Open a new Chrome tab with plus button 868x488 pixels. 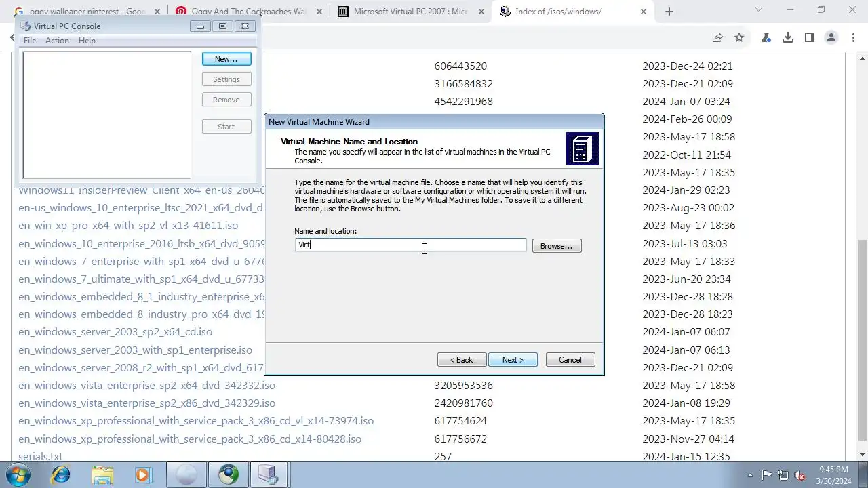(x=669, y=12)
